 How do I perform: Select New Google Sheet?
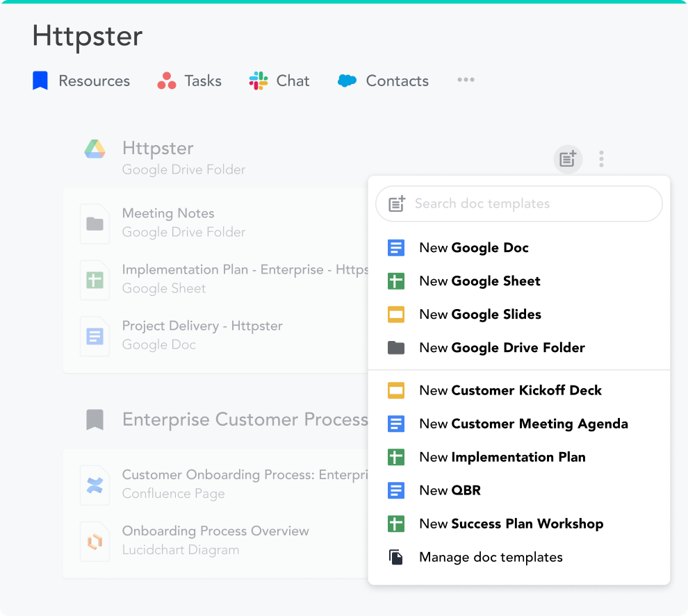(519, 281)
